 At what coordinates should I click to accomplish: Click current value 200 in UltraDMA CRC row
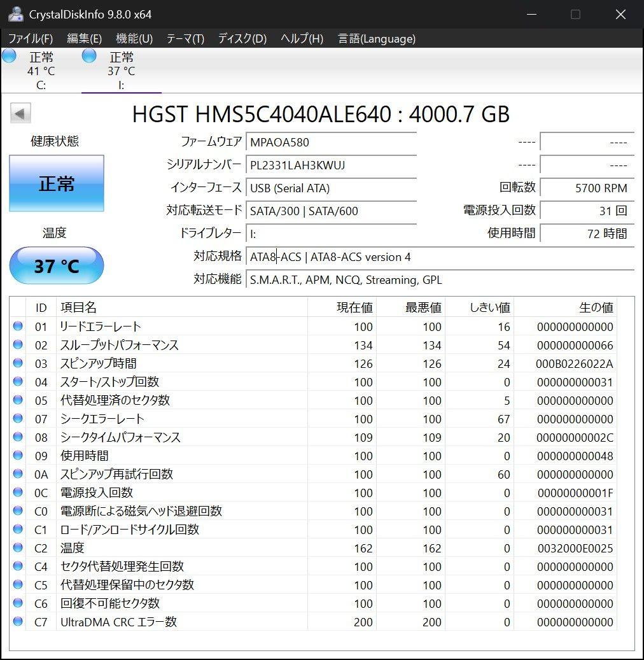coord(363,622)
